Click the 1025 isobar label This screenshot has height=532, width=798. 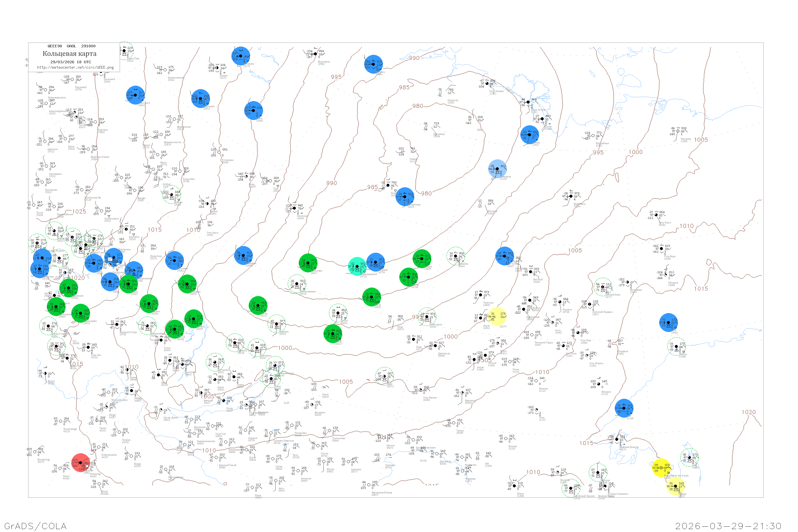79,212
